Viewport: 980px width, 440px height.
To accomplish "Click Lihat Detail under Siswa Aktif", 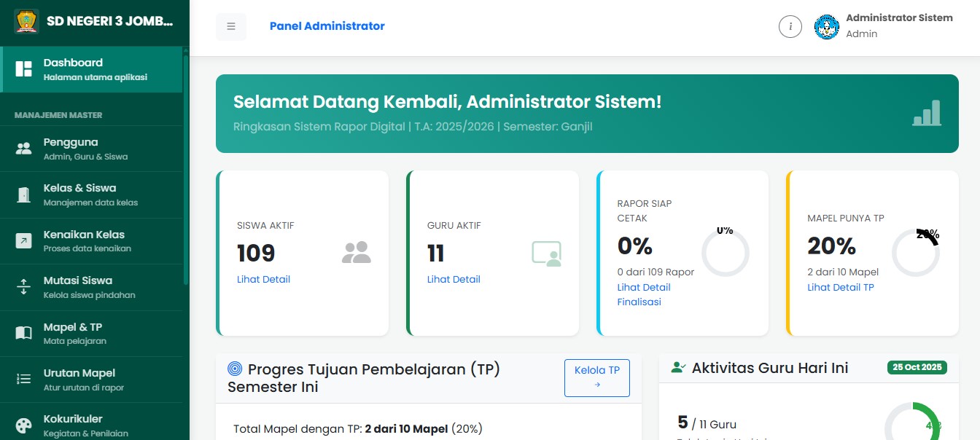I will tap(263, 279).
